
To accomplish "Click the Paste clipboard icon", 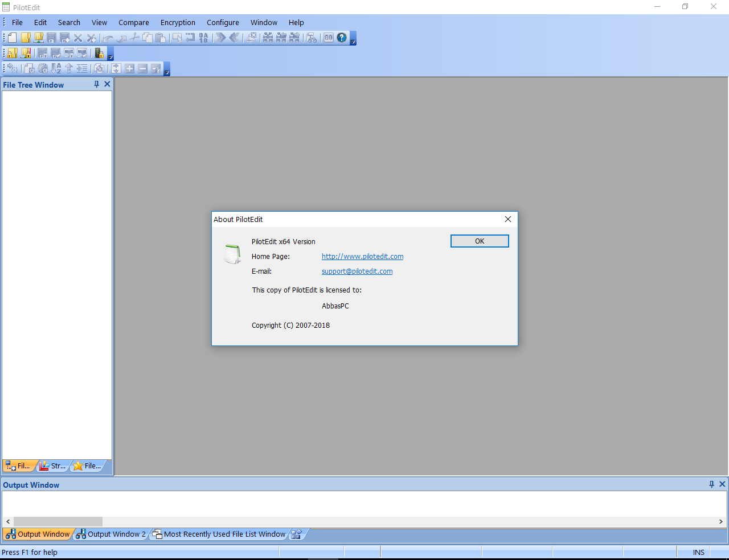I will click(160, 38).
